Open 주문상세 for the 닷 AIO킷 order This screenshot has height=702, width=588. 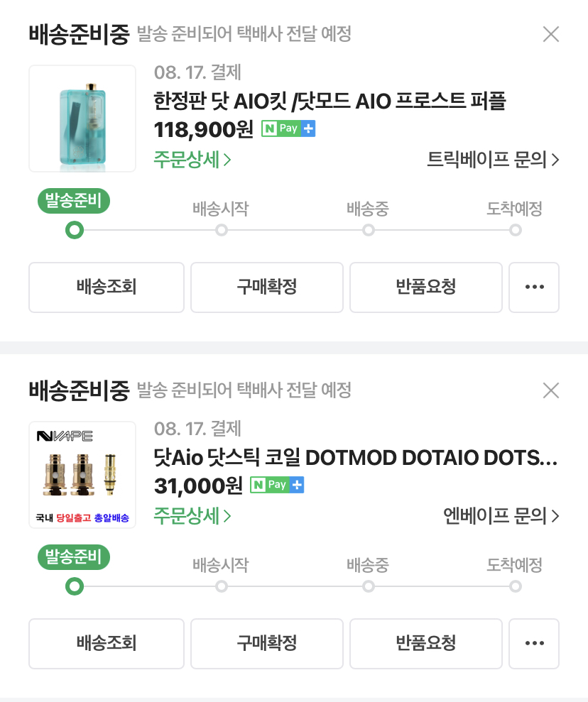click(192, 160)
